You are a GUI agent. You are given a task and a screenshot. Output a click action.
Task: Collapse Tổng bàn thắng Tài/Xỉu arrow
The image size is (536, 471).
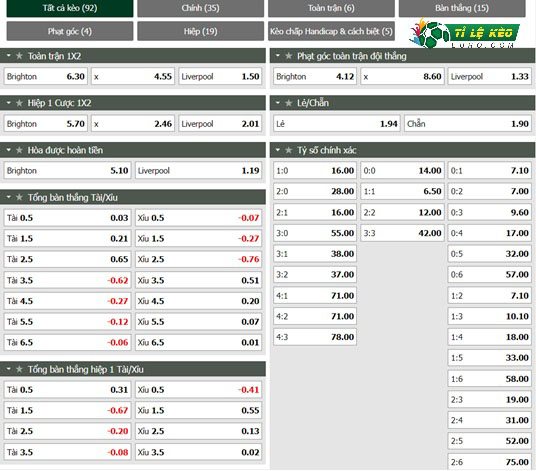(9, 197)
